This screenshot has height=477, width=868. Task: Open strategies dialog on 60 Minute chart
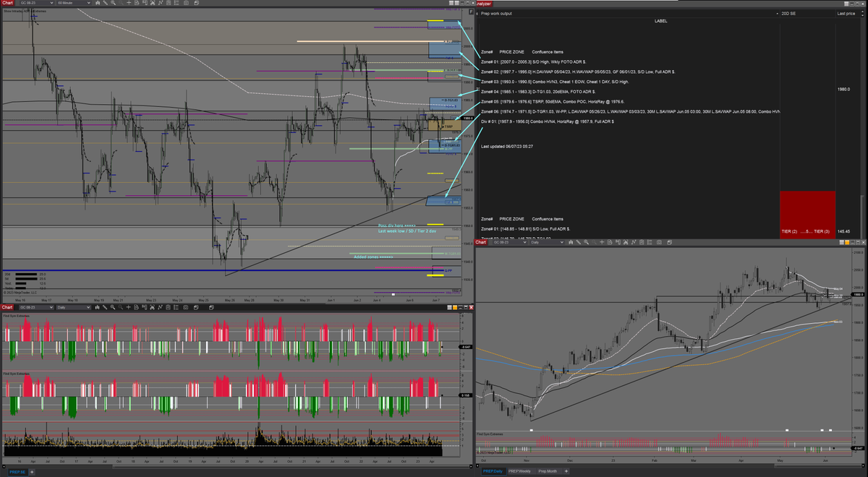[169, 3]
